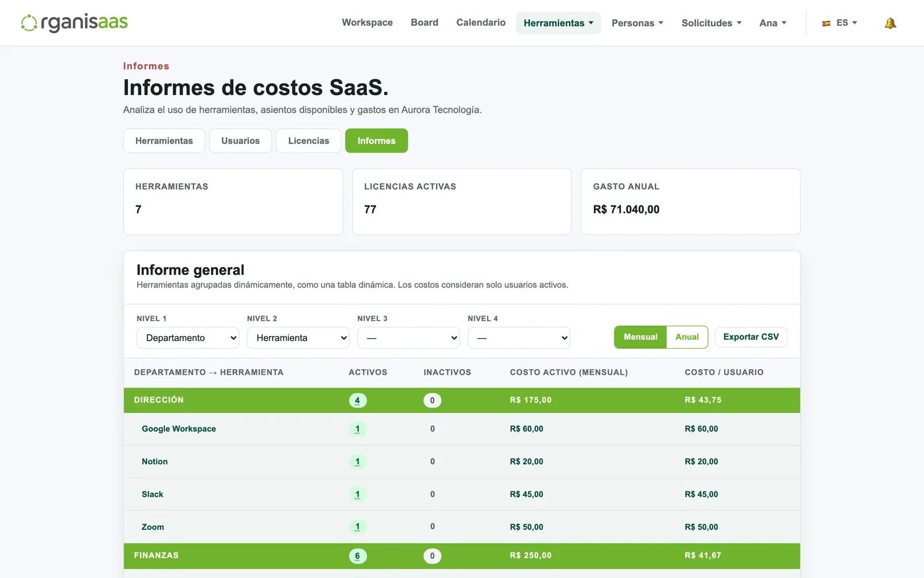Image resolution: width=924 pixels, height=578 pixels.
Task: Expand the Herramientas navigation menu
Action: [x=558, y=23]
